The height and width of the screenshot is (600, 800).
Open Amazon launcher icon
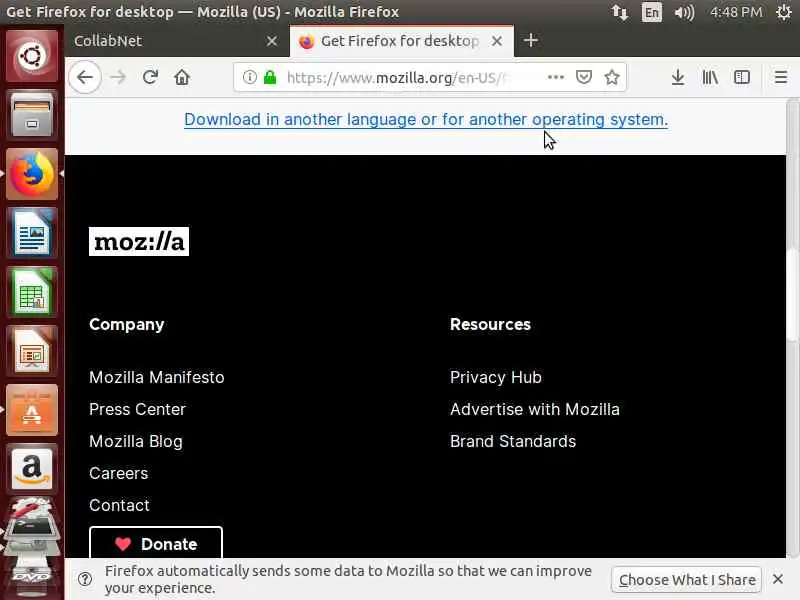[x=32, y=469]
